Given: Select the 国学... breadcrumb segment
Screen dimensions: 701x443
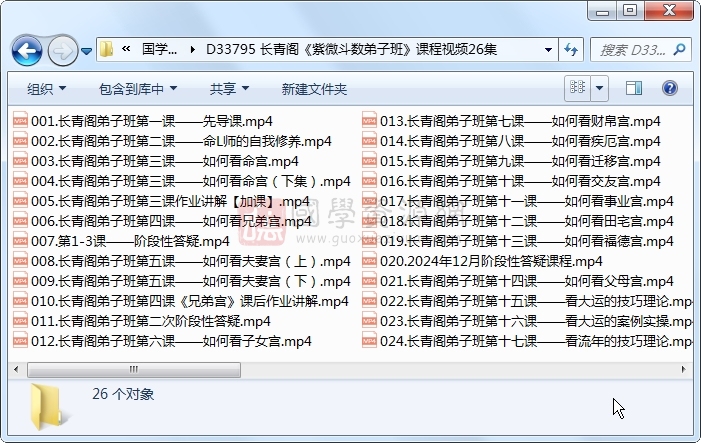Looking at the screenshot, I should [x=159, y=49].
